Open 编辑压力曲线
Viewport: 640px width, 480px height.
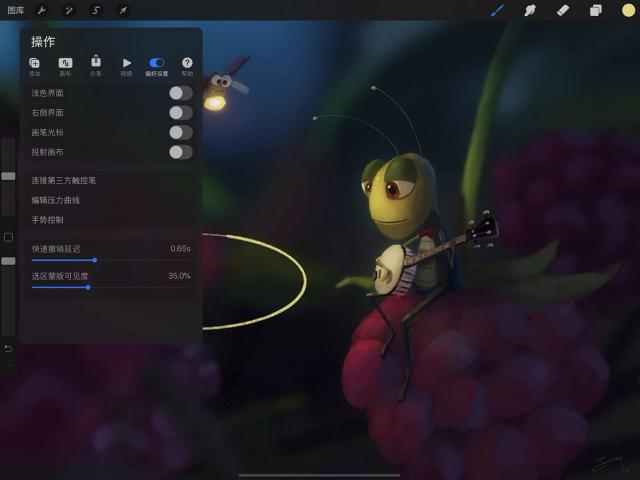[111, 200]
